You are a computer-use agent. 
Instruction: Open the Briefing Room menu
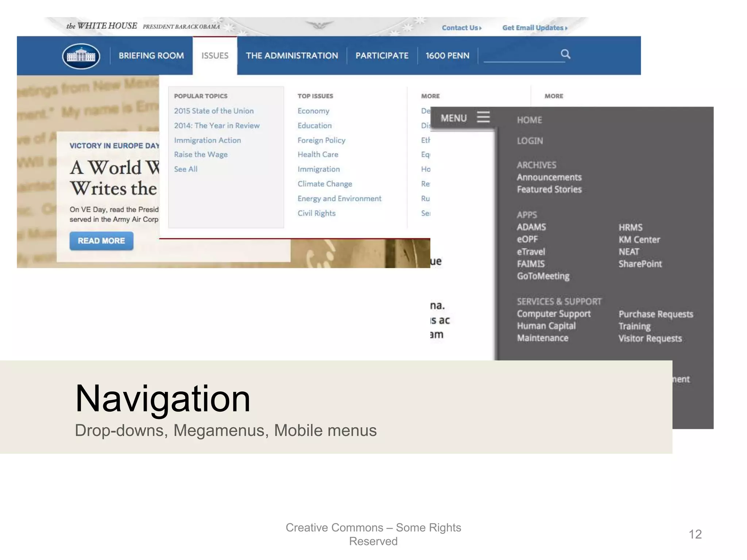pos(151,55)
